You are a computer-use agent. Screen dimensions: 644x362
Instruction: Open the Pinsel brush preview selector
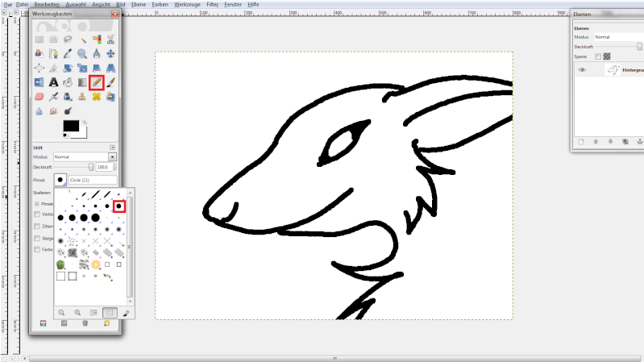60,180
